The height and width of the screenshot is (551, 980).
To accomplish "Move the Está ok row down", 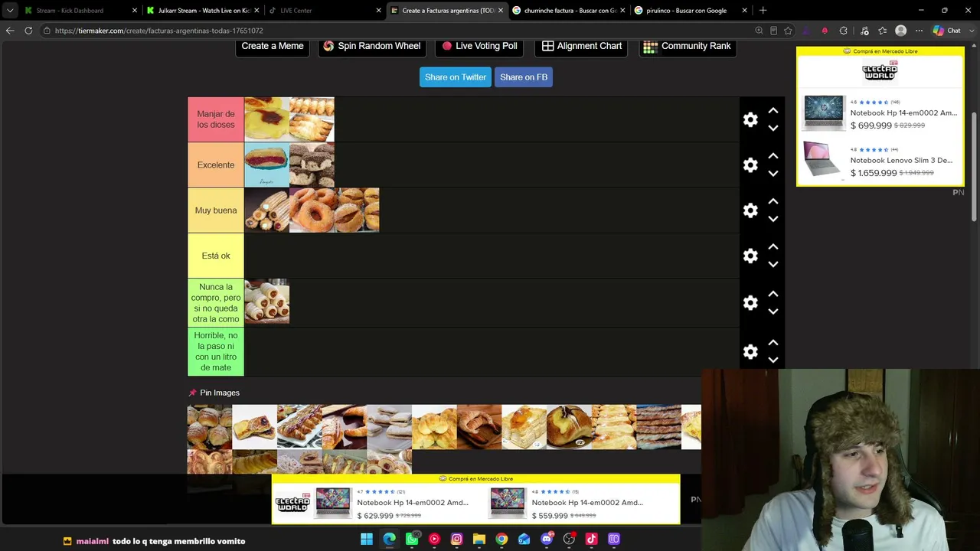I will (773, 265).
